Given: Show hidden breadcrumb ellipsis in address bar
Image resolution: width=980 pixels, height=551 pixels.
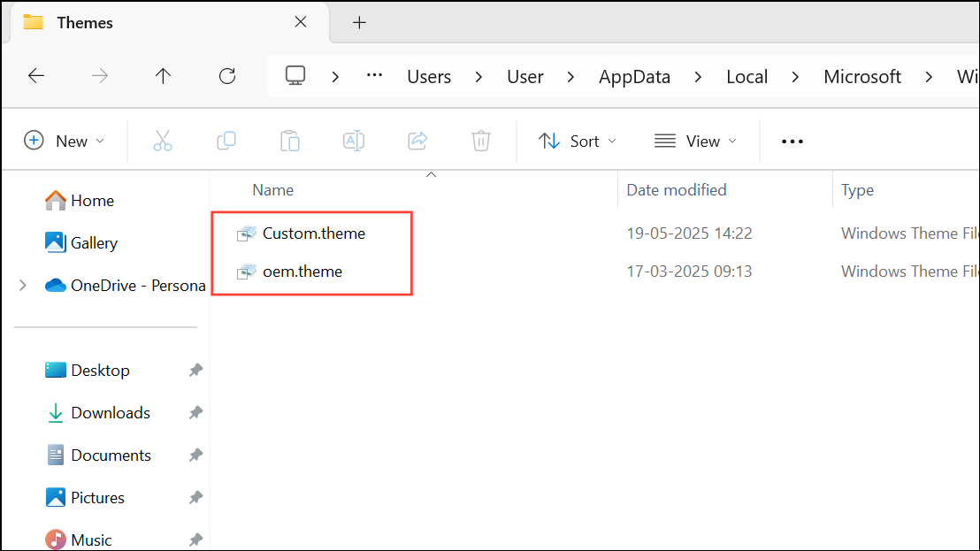Looking at the screenshot, I should coord(374,75).
